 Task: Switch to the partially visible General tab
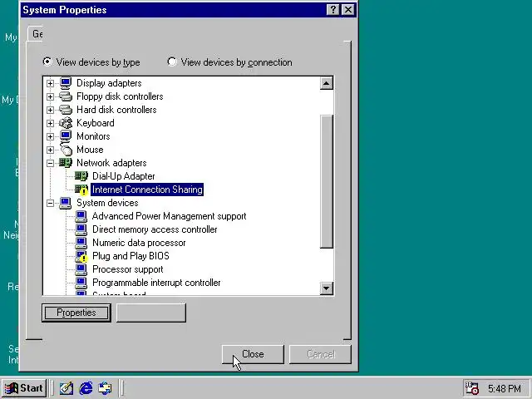(35, 33)
